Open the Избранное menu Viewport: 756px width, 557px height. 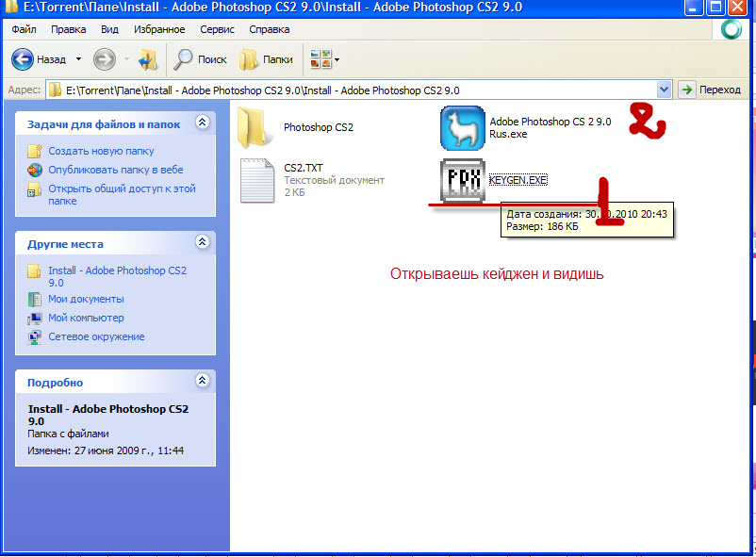tap(159, 29)
